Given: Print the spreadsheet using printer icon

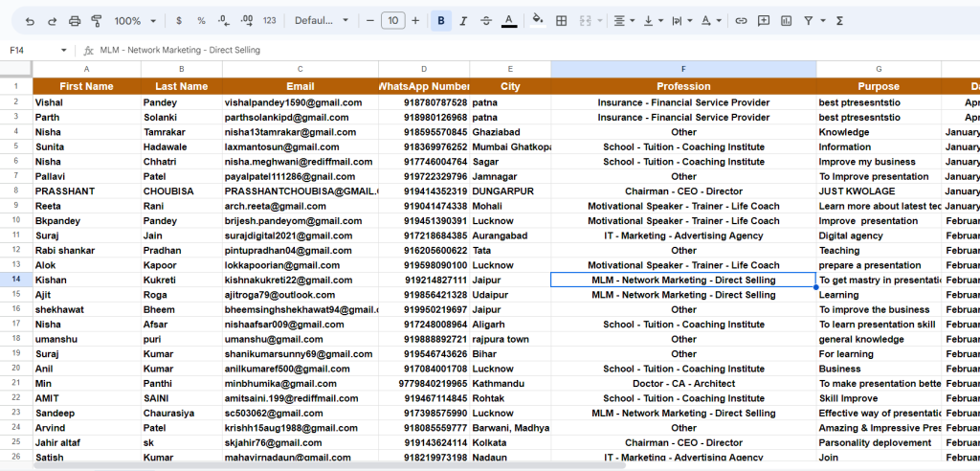Looking at the screenshot, I should [75, 21].
